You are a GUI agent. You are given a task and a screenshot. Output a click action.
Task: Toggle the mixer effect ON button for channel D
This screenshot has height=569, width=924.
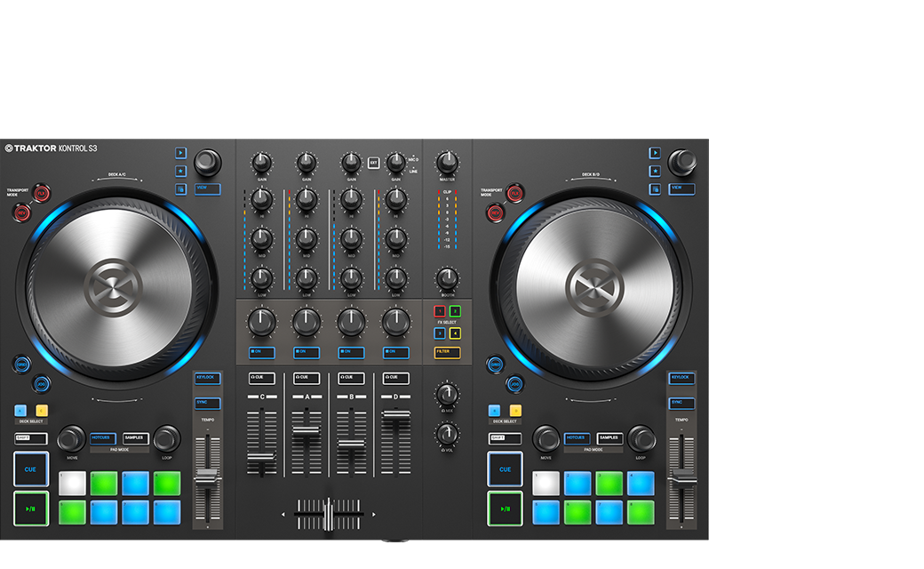396,353
